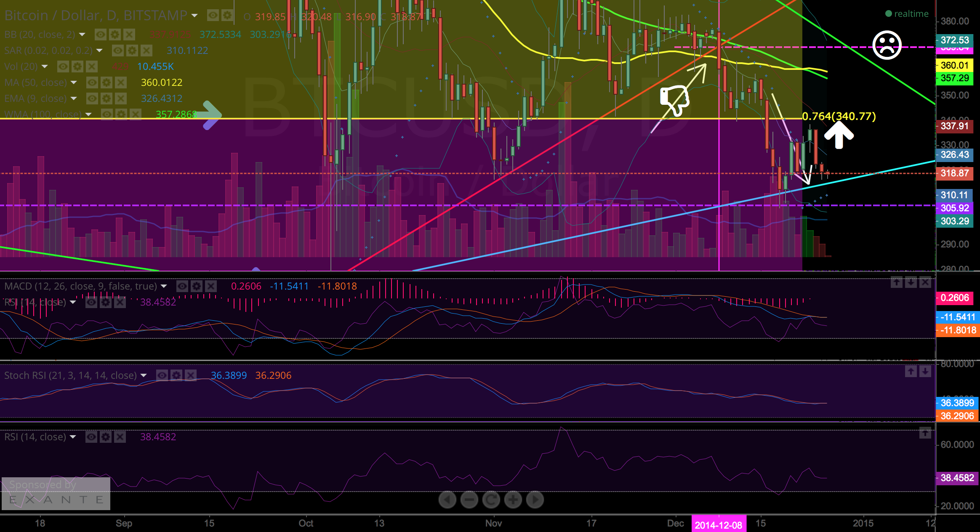Remove the EMA (9, close) indicator
980x532 pixels.
(x=121, y=98)
